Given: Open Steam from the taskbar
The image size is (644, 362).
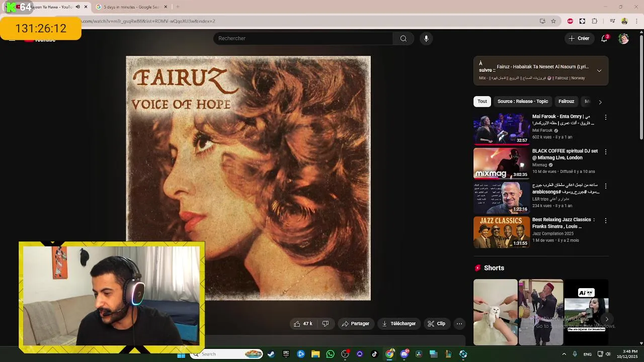Looking at the screenshot, I should coord(271,354).
